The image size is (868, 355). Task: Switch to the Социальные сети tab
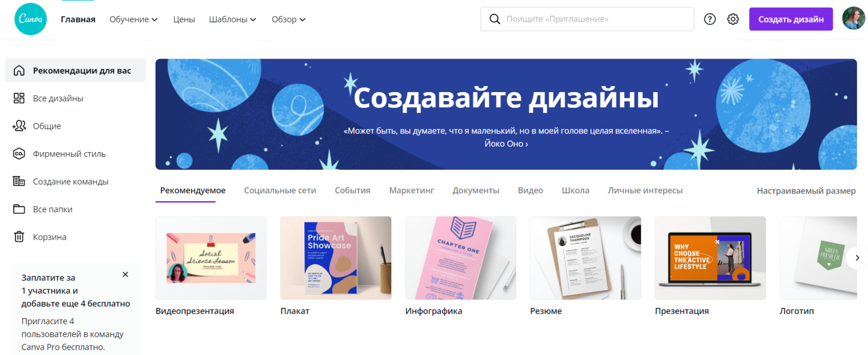tap(280, 190)
